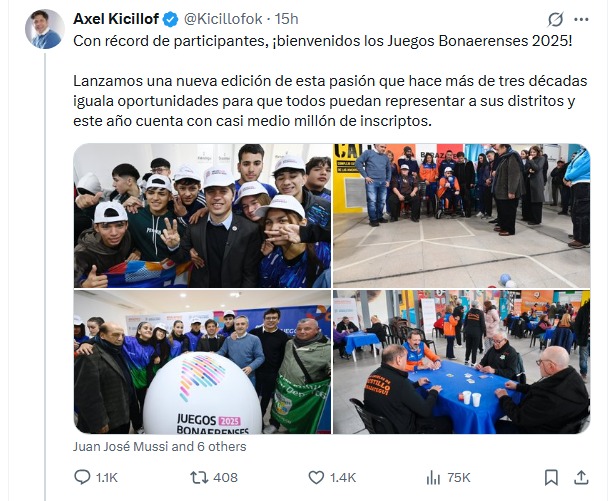Viewport: 610px width, 501px height.
Task: Click the blue verified badge
Action: click(x=170, y=19)
